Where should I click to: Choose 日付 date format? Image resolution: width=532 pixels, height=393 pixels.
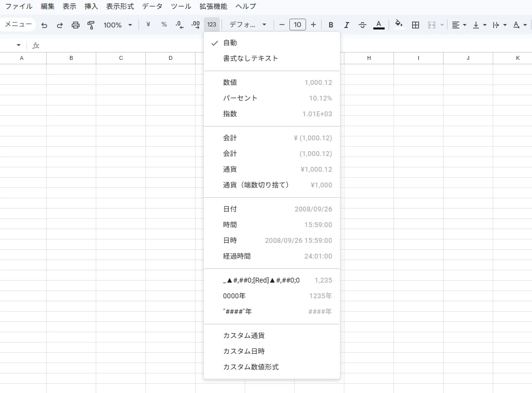click(x=272, y=209)
